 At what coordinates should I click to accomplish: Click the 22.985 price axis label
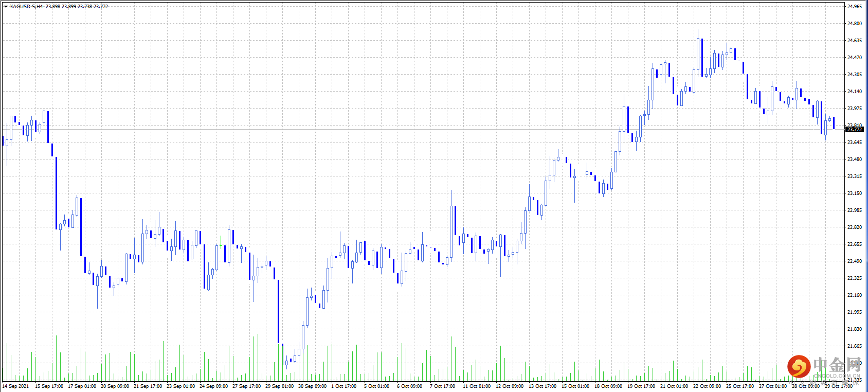855,210
